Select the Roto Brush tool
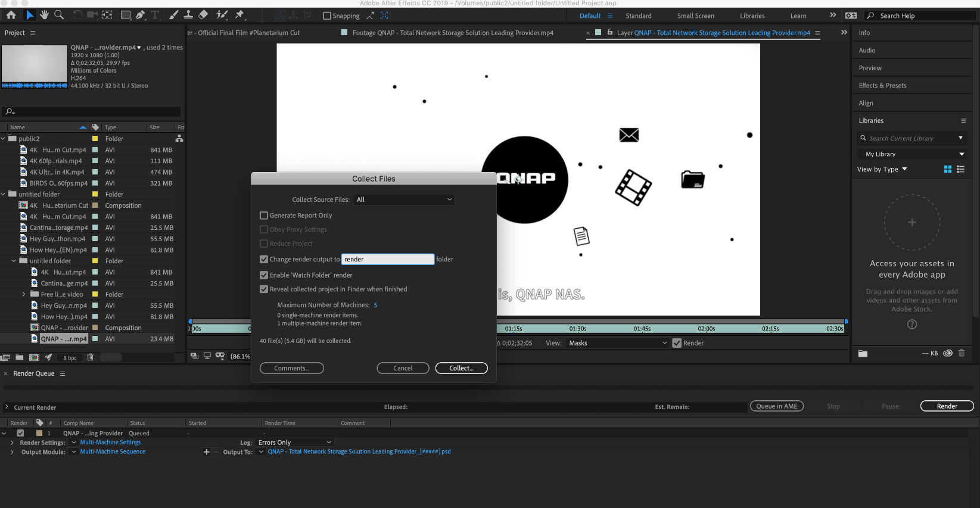The height and width of the screenshot is (508, 980). (x=222, y=15)
